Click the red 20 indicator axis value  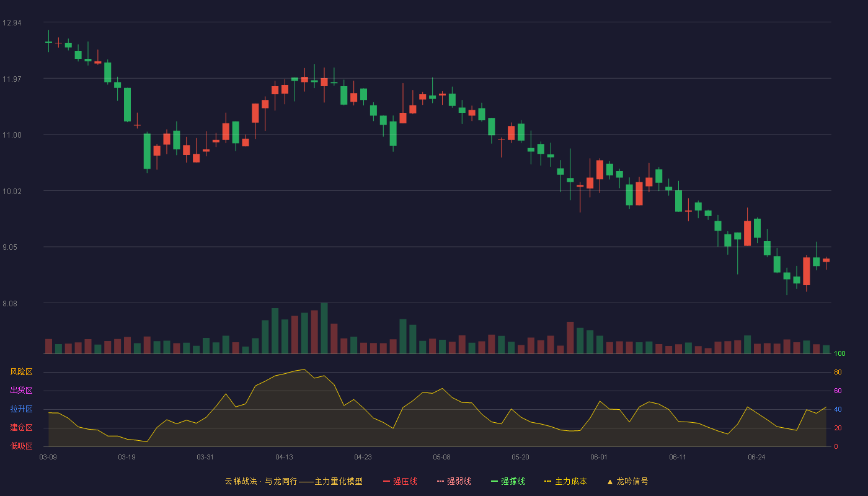pyautogui.click(x=838, y=428)
